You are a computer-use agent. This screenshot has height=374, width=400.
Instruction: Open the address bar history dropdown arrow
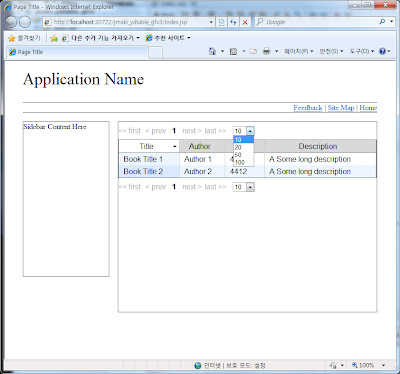[x=211, y=22]
